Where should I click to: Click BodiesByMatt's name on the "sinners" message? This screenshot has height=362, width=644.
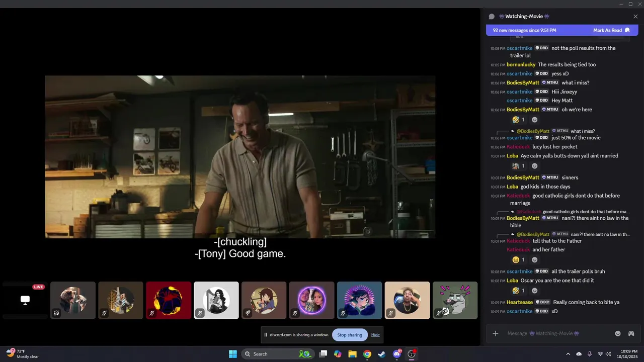click(x=523, y=178)
